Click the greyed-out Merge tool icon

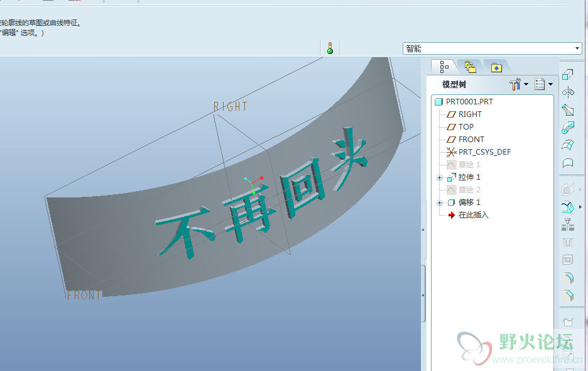pos(568,189)
